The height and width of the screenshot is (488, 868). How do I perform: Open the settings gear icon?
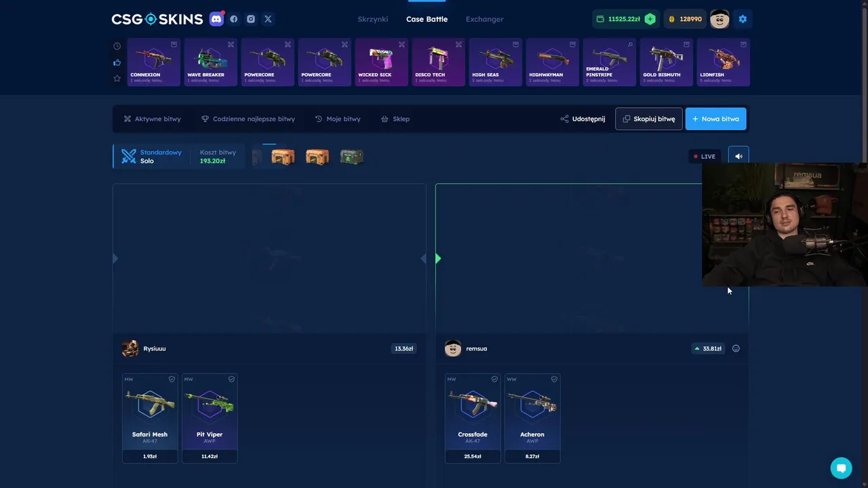(x=743, y=19)
